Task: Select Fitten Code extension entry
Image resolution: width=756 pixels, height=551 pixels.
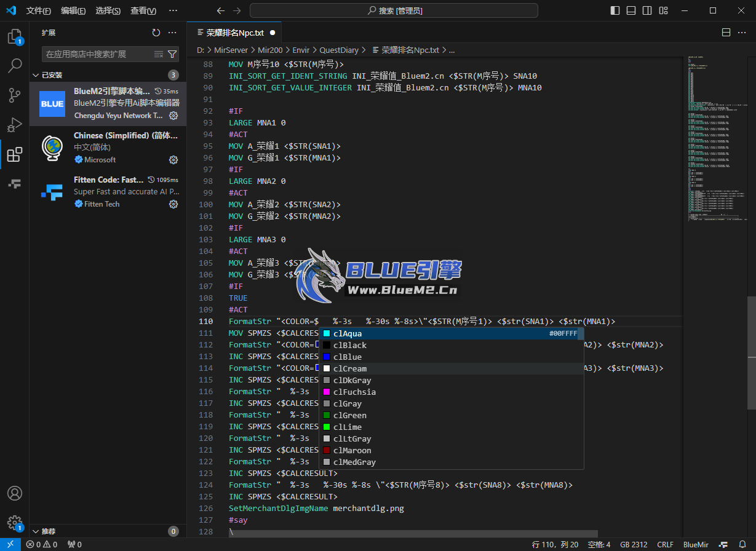Action: point(108,192)
